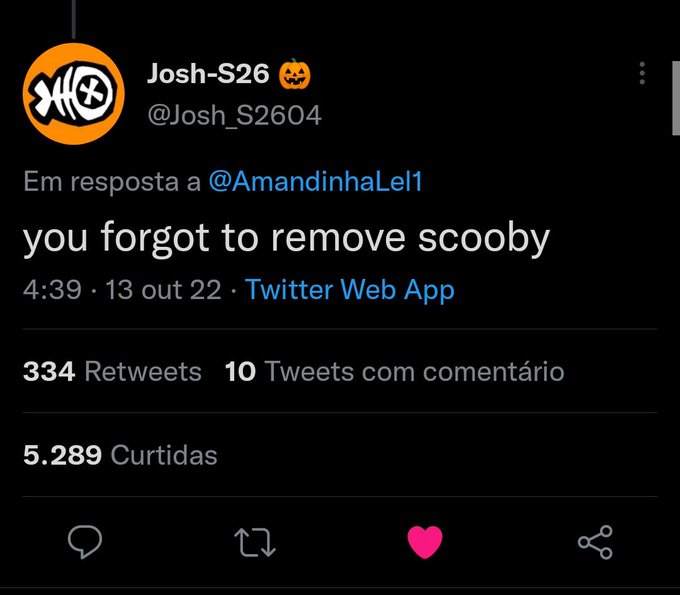Screen dimensions: 680x595
Task: View the fish skeleton profile avatar
Action: point(74,94)
